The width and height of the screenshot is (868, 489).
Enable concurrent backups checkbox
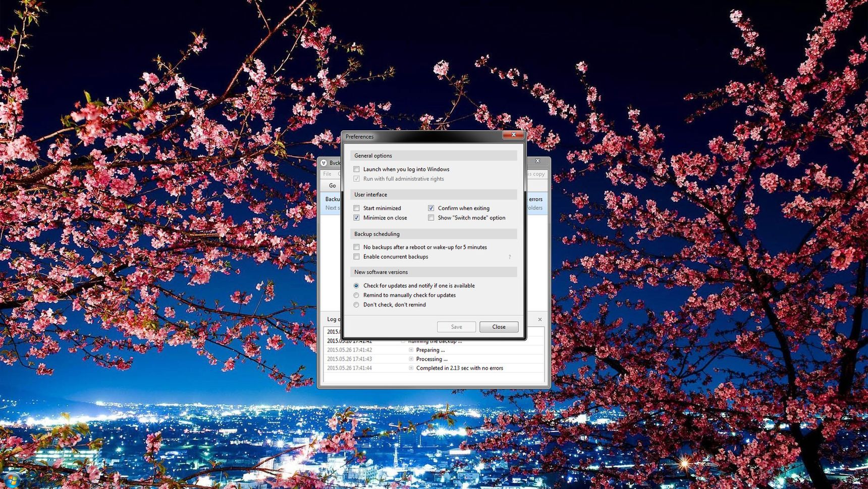(x=356, y=257)
